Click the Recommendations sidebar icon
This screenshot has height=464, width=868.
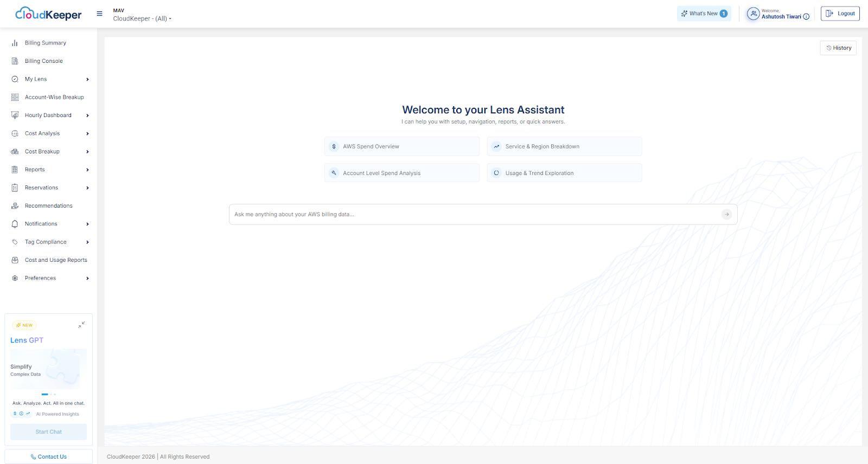pos(15,206)
